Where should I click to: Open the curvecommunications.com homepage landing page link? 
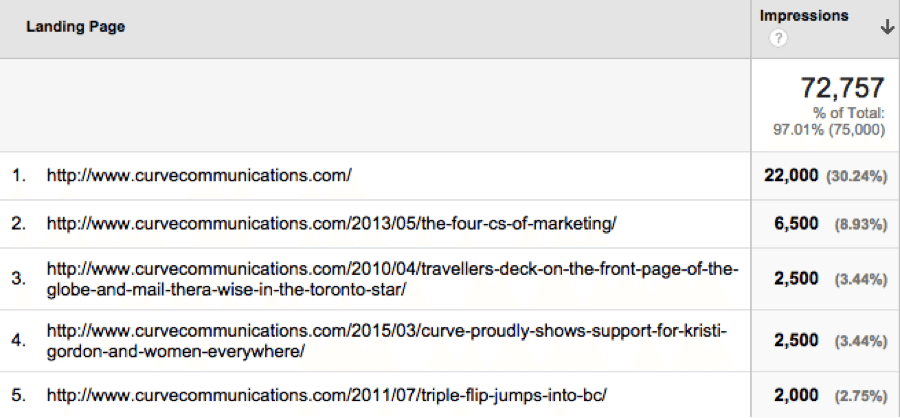pyautogui.click(x=199, y=176)
